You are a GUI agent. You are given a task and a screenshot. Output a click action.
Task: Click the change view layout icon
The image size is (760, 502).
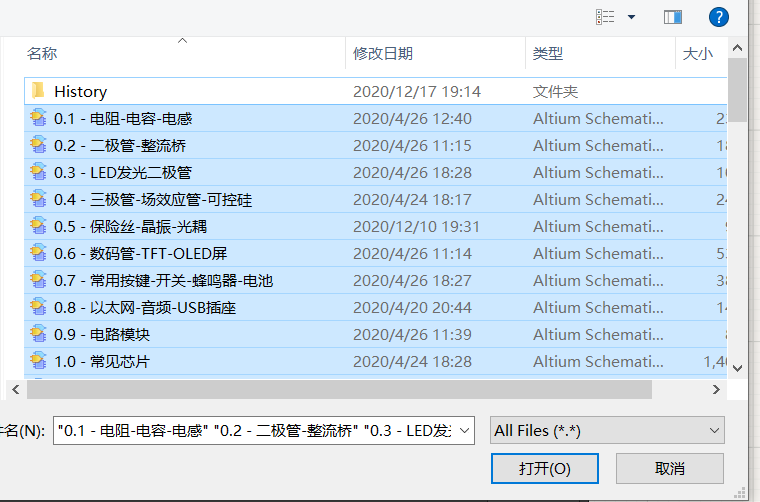coord(605,17)
